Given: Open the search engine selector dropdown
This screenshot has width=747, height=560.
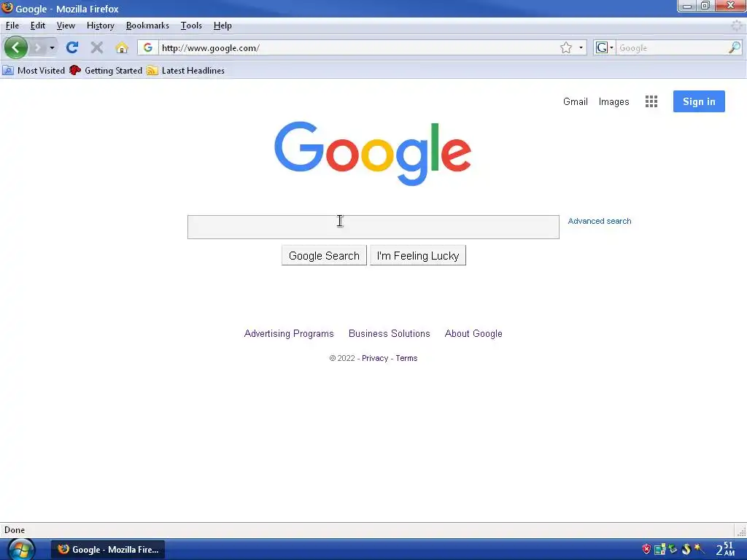Looking at the screenshot, I should tap(605, 47).
